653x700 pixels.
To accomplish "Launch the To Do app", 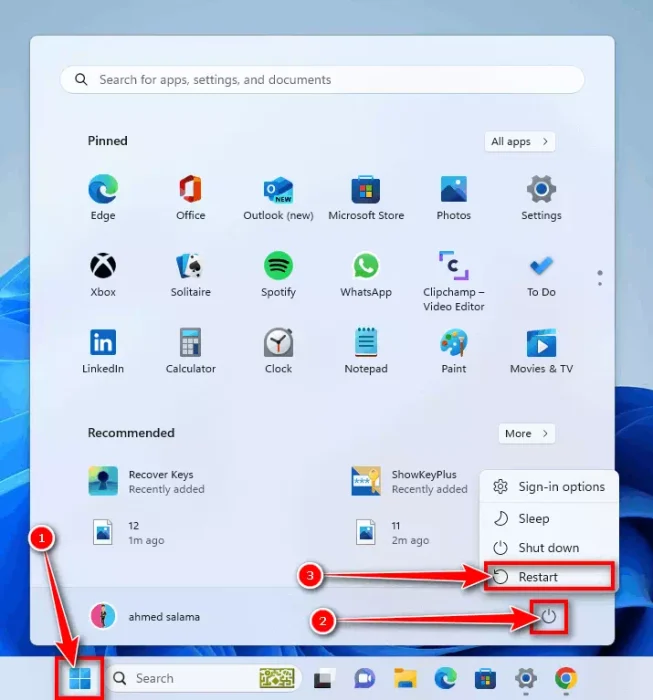I will tap(541, 274).
